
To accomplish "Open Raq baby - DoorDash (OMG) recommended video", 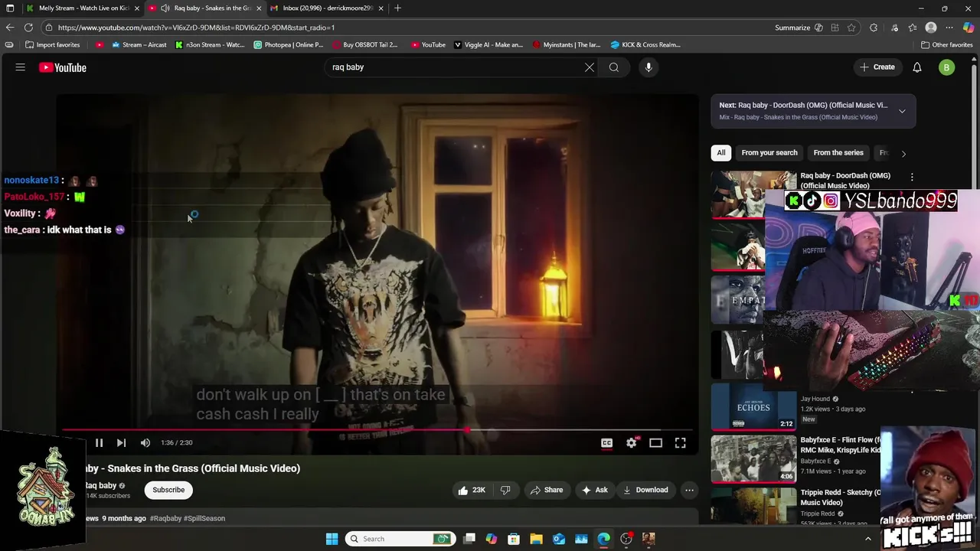I will 845,181.
